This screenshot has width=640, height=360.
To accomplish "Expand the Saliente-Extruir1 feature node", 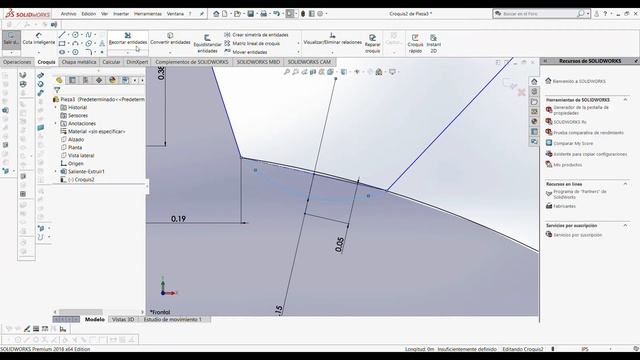I will [x=56, y=171].
